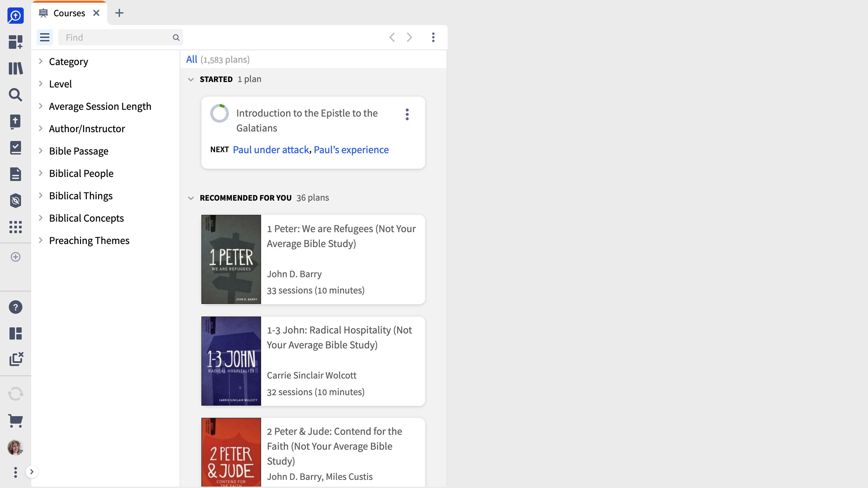Image resolution: width=868 pixels, height=488 pixels.
Task: Expand the Level filter
Action: click(41, 84)
